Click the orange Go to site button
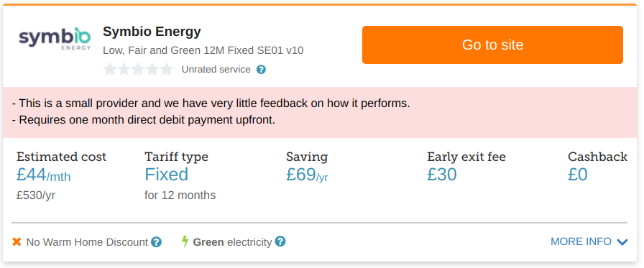The width and height of the screenshot is (644, 268). point(492,45)
